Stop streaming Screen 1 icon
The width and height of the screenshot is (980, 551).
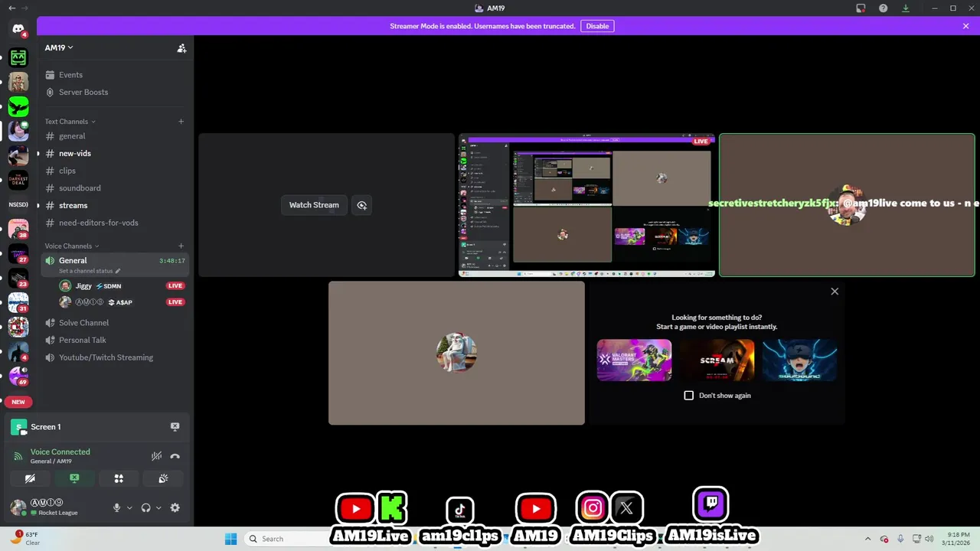click(175, 427)
